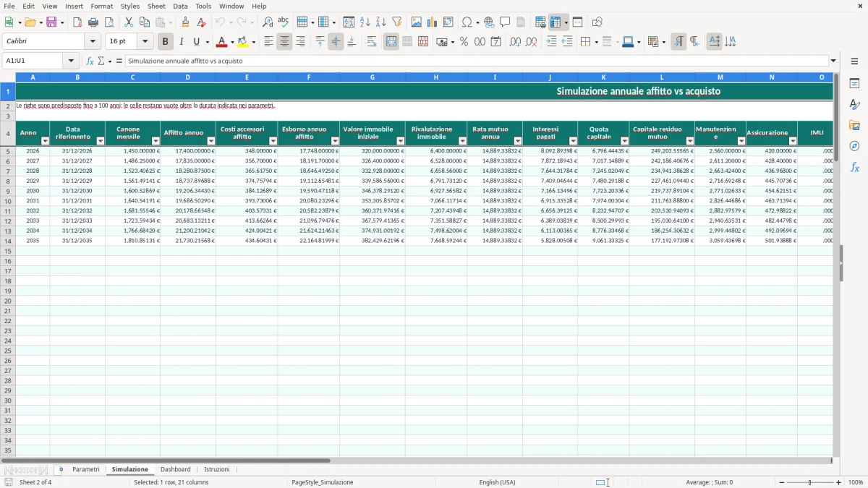Click Sort Descending icon

pyautogui.click(x=381, y=22)
